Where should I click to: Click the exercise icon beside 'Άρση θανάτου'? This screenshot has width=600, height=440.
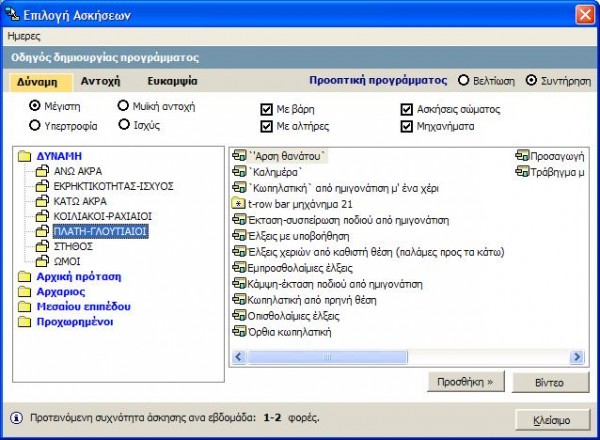[239, 156]
